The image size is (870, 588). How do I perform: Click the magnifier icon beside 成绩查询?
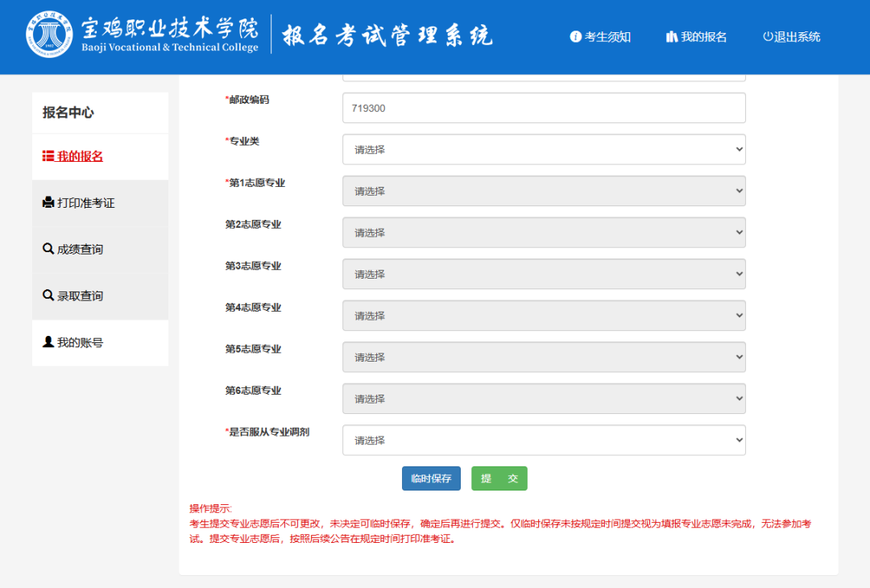(x=48, y=249)
